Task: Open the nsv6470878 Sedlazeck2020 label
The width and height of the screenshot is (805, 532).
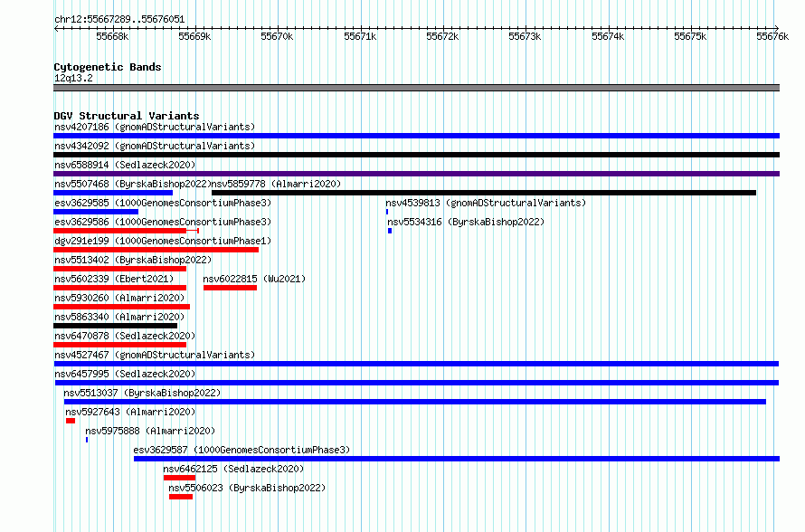Action: pos(125,336)
